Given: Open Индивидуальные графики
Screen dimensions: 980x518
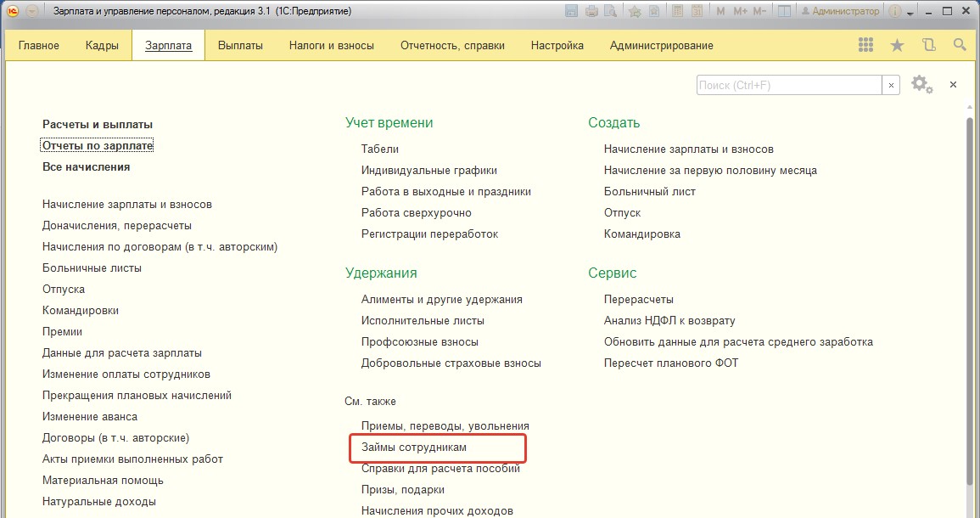Looking at the screenshot, I should point(429,171).
